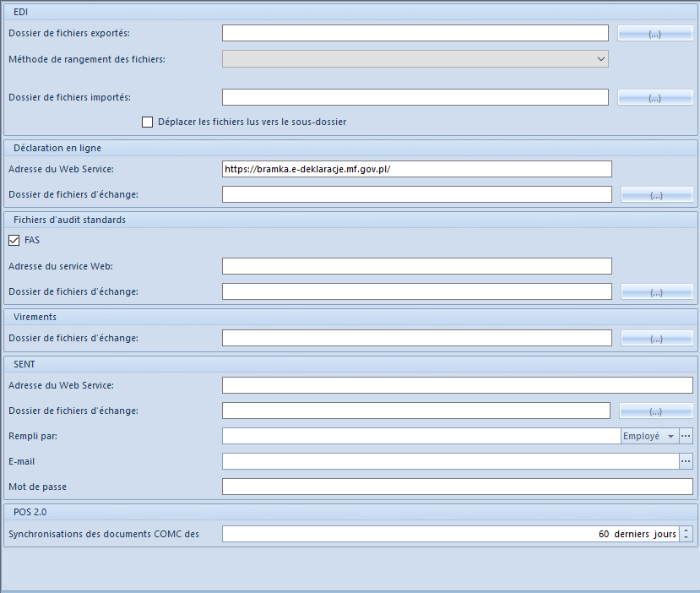
Task: Click the Mot de passe label
Action: [37, 487]
